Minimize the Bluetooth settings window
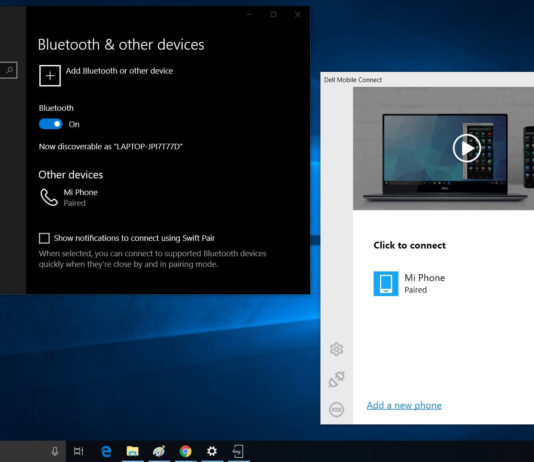The height and width of the screenshot is (462, 534). [x=249, y=14]
